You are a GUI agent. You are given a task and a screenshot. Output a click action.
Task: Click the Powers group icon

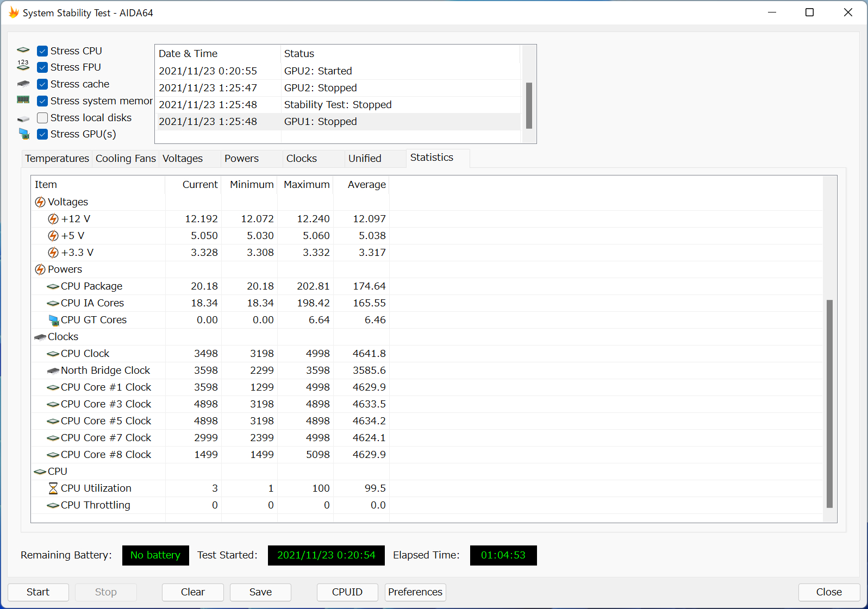tap(40, 269)
